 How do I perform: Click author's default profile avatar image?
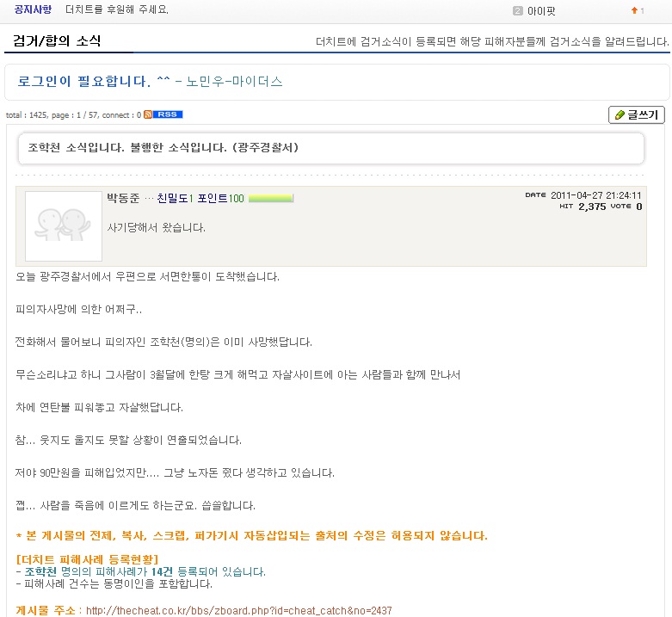pyautogui.click(x=64, y=226)
